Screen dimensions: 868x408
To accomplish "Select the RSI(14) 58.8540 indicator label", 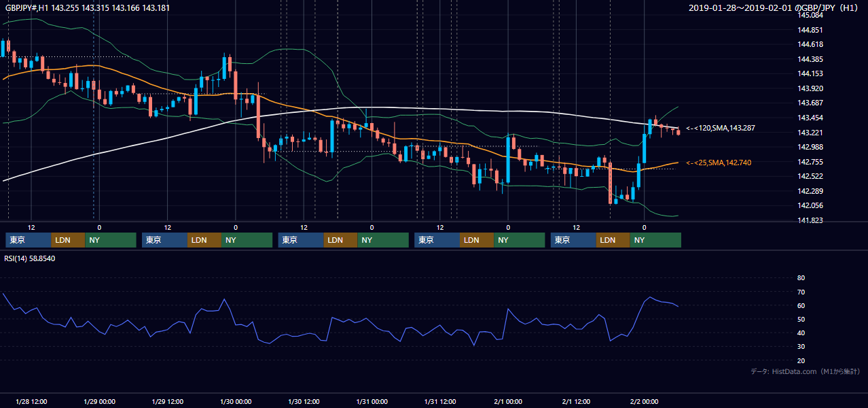I will point(31,258).
